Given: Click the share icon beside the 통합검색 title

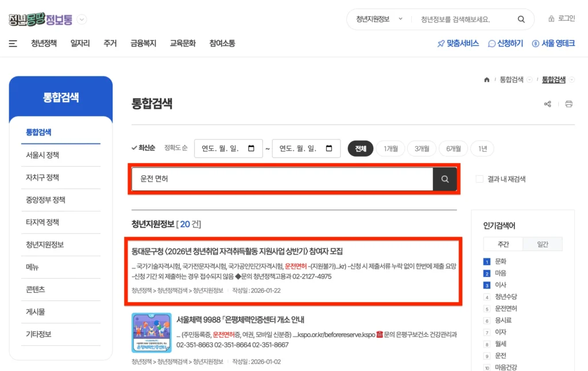Looking at the screenshot, I should [x=547, y=103].
